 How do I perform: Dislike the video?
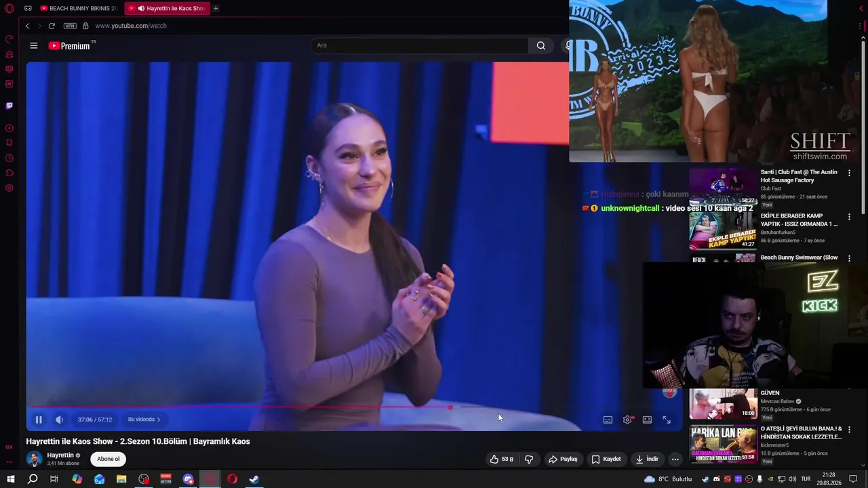(x=529, y=459)
